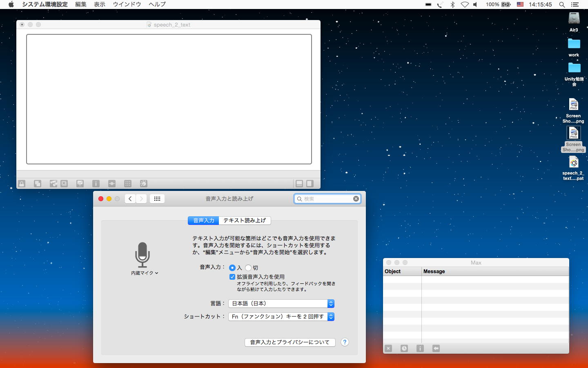Image resolution: width=588 pixels, height=368 pixels.
Task: Open the 言語 language dropdown
Action: (281, 303)
